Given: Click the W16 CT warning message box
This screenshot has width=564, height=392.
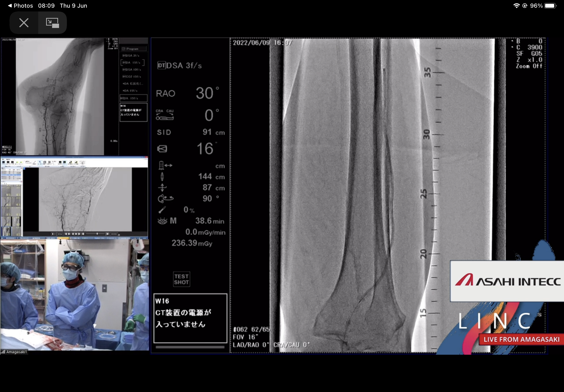Looking at the screenshot, I should [190, 318].
